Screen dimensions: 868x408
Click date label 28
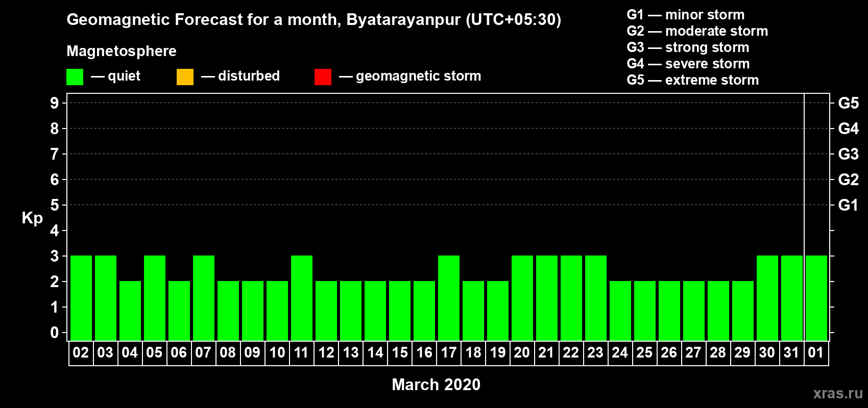(x=718, y=353)
